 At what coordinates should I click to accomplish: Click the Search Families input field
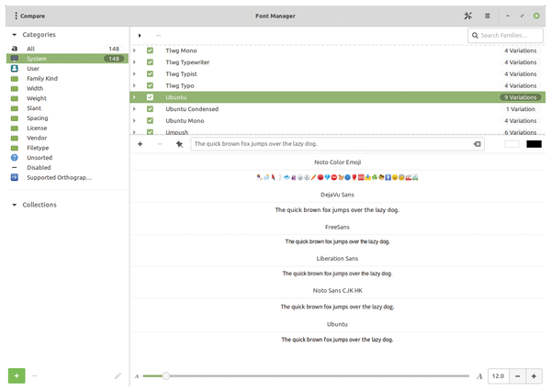pos(504,35)
